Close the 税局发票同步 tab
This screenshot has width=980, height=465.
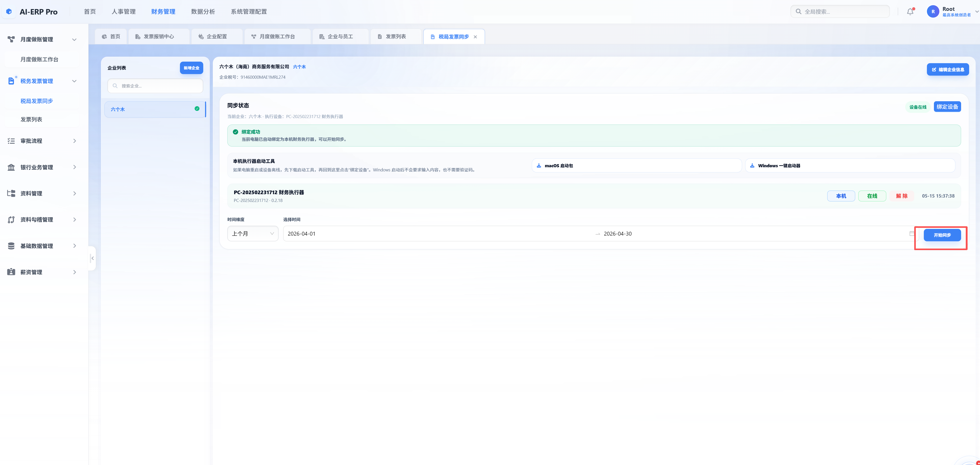pos(475,37)
